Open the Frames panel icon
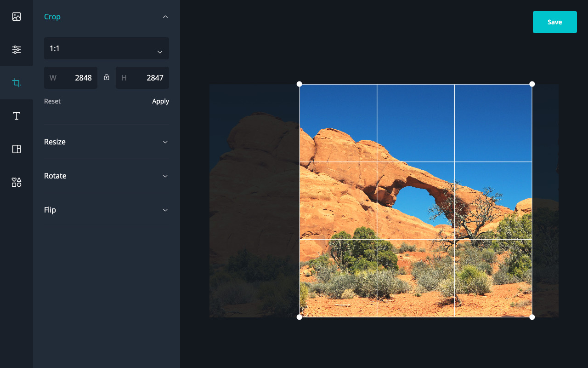588x368 pixels. (x=17, y=149)
